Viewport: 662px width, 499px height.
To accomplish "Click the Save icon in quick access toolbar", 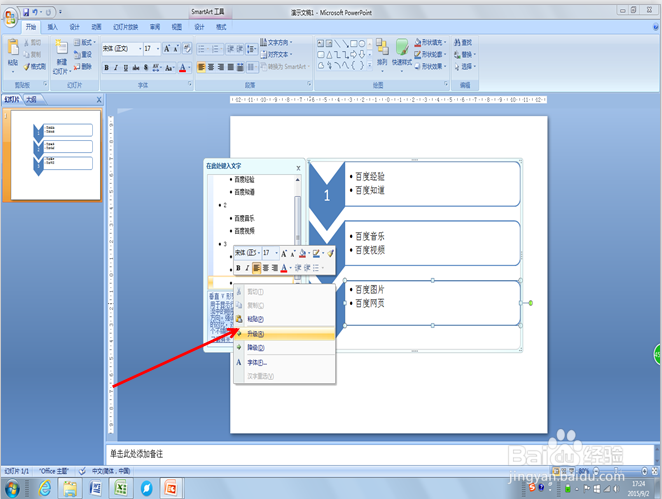I will (26, 12).
